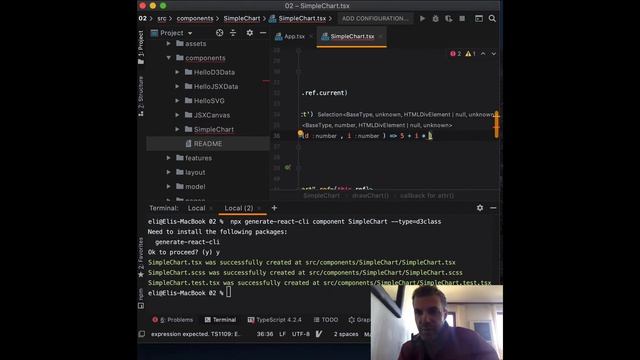Click '2 spaces' indent setting
The width and height of the screenshot is (640, 360).
click(x=346, y=334)
